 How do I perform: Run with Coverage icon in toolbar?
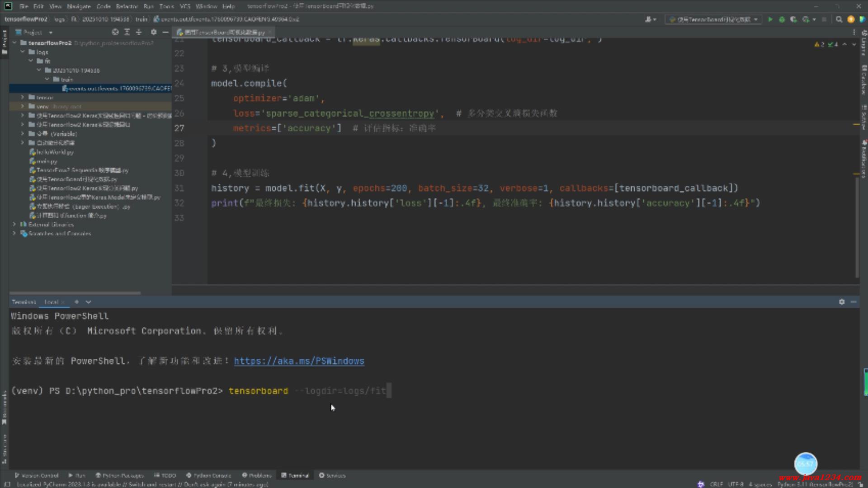pos(793,19)
